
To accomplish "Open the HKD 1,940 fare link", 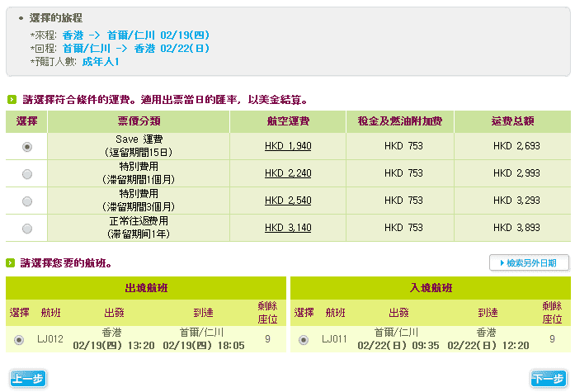I will point(287,146).
